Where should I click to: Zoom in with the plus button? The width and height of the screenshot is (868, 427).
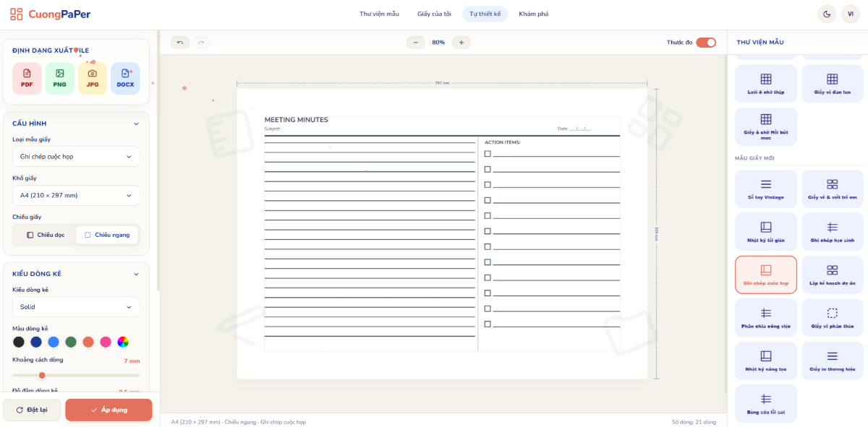point(461,43)
